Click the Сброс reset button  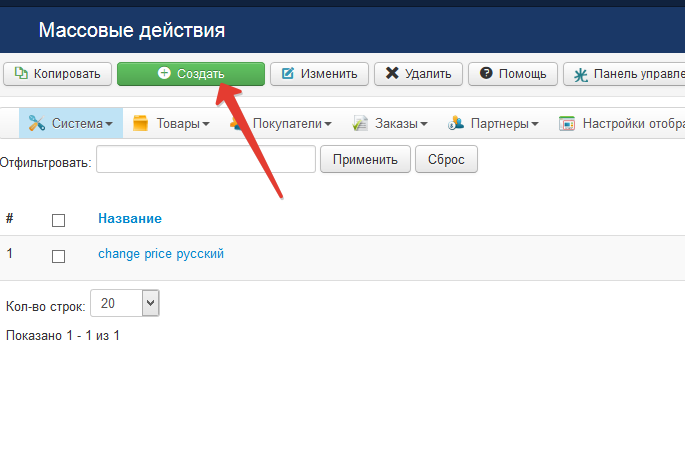(446, 159)
